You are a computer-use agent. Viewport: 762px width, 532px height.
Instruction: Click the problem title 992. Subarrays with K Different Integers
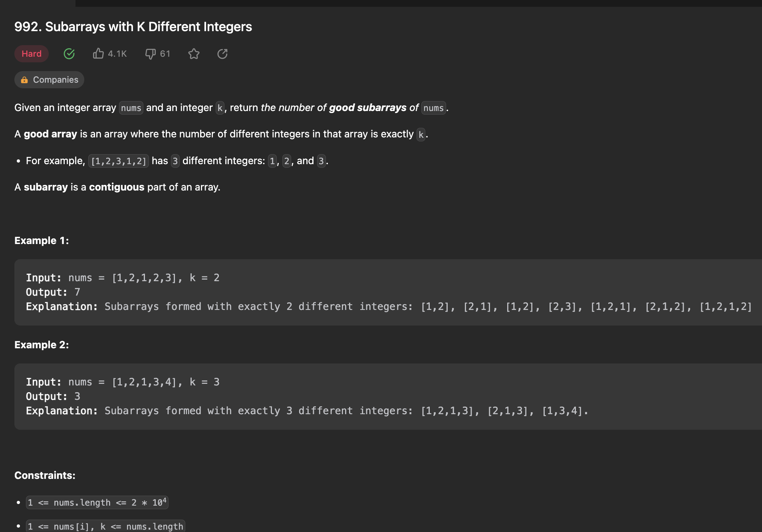(133, 27)
